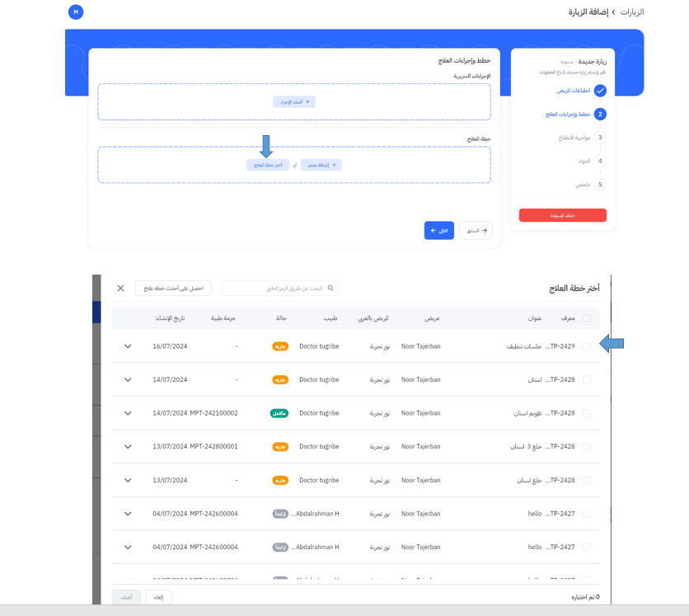Click the medical code search field
689x616 pixels.
[x=276, y=289]
